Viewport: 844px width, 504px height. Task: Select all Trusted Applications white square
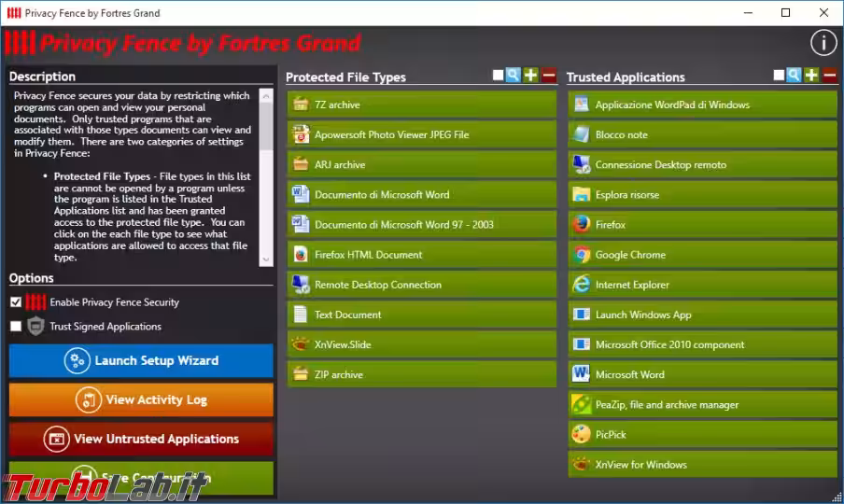point(779,76)
